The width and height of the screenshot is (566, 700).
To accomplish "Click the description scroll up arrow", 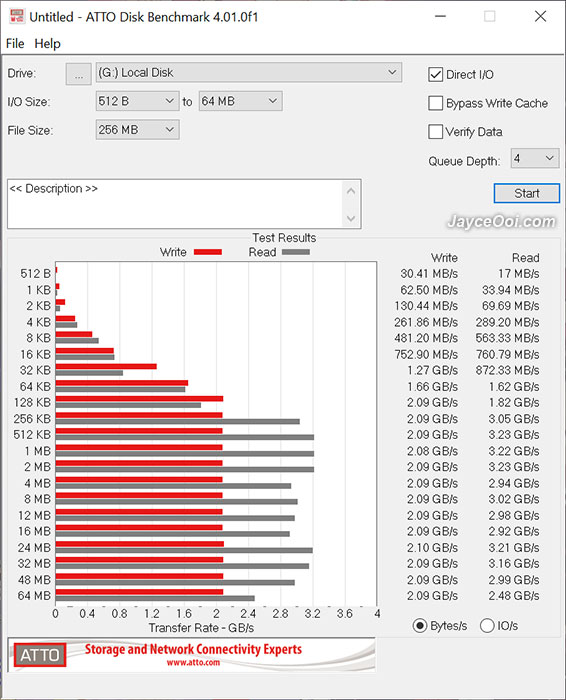I will coord(351,192).
